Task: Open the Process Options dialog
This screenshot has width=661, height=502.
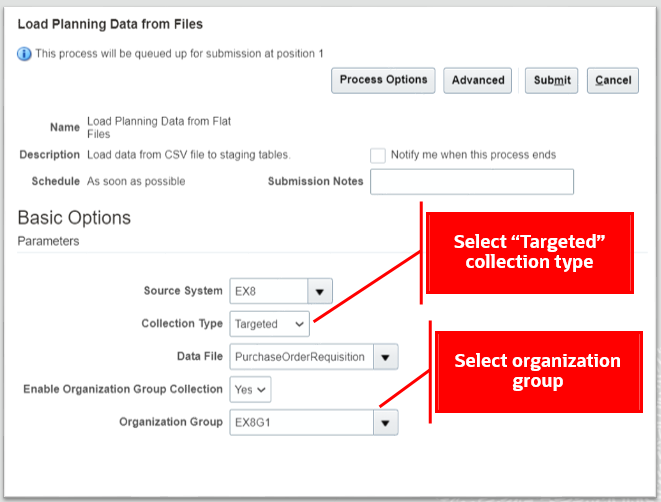Action: point(385,81)
